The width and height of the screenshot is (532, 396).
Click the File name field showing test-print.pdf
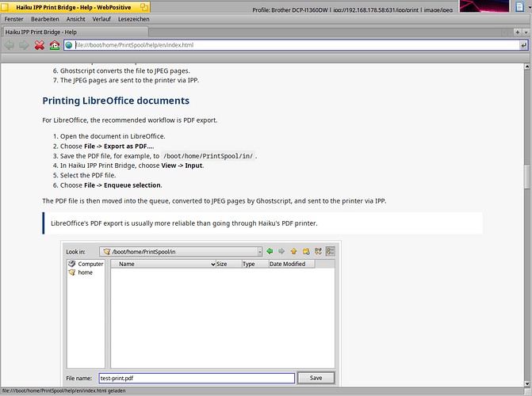pyautogui.click(x=197, y=378)
